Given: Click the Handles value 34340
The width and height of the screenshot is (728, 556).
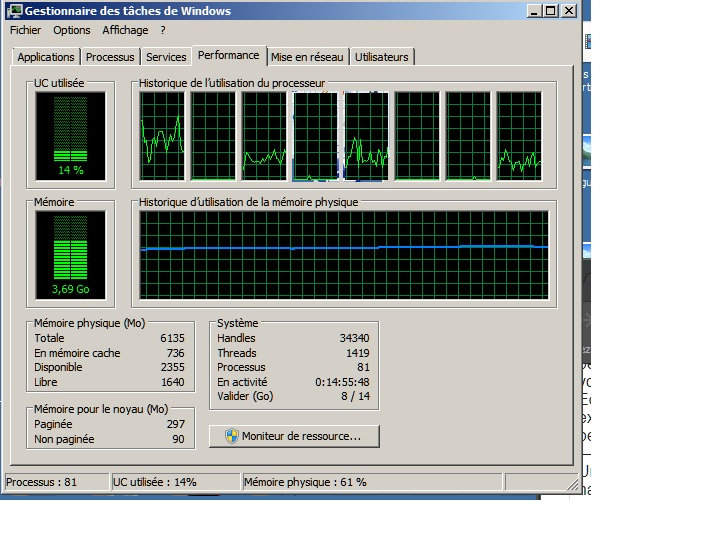Looking at the screenshot, I should [x=354, y=338].
